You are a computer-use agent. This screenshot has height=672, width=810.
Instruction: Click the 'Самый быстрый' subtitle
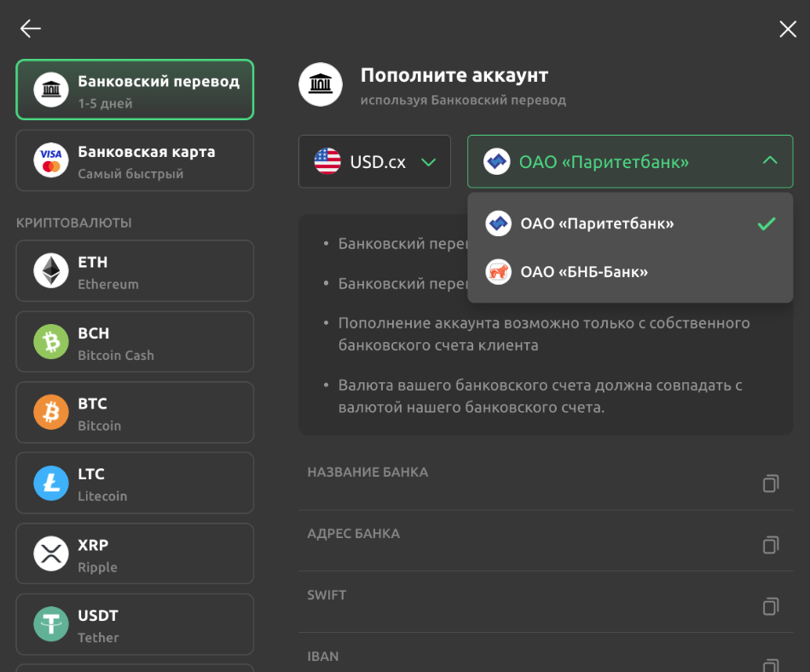130,174
